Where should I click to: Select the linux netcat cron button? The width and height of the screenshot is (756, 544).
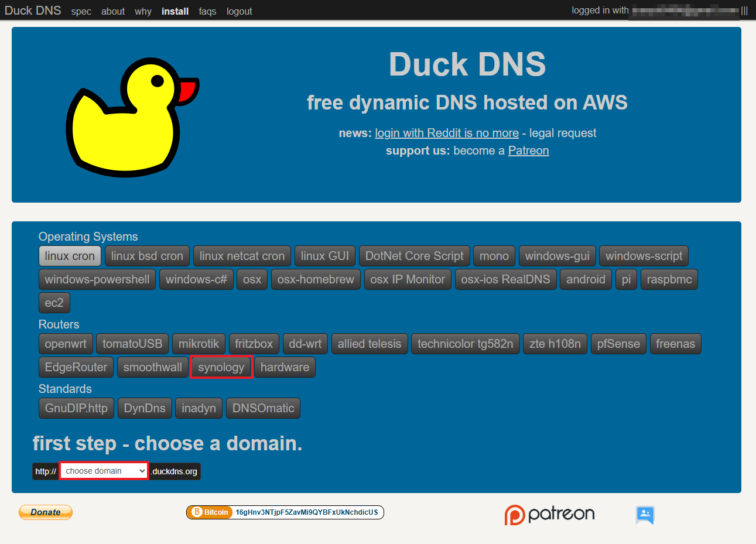[242, 256]
